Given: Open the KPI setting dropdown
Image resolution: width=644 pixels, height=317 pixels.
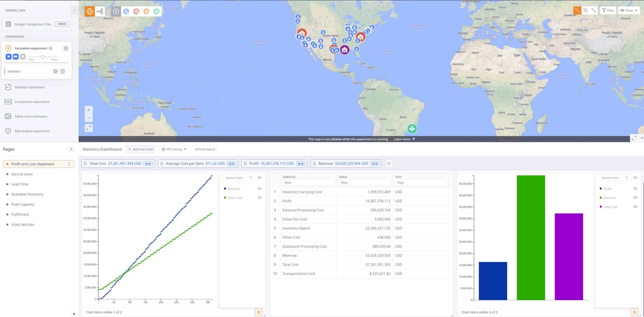Looking at the screenshot, I should tap(174, 149).
